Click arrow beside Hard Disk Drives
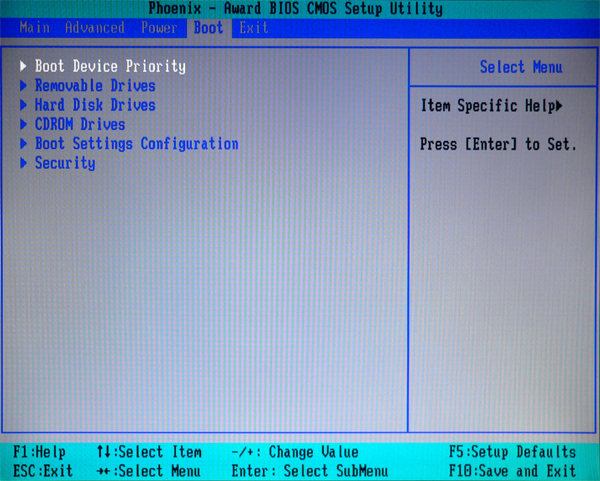Image resolution: width=600 pixels, height=481 pixels. tap(23, 105)
